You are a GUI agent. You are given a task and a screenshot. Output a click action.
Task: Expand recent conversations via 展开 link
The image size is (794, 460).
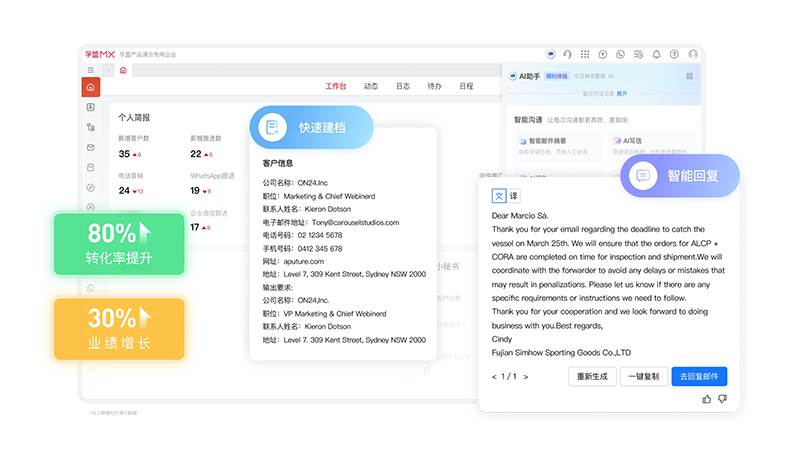tap(622, 94)
